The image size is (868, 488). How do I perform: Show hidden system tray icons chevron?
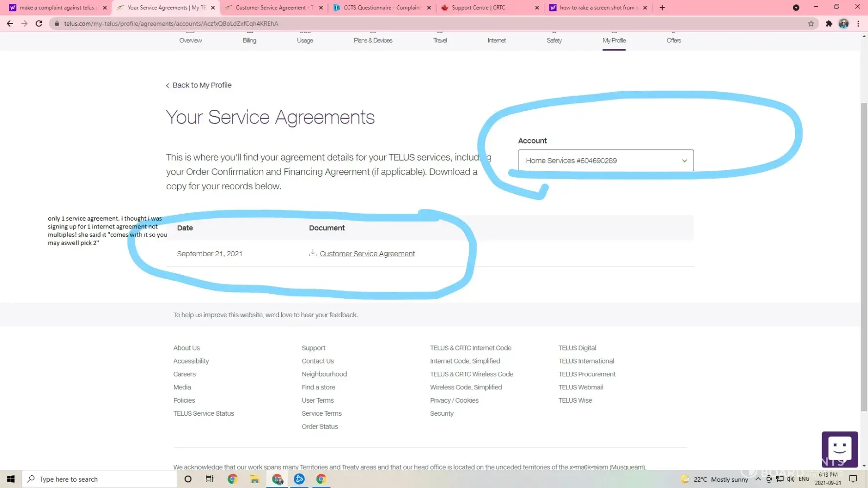(758, 479)
